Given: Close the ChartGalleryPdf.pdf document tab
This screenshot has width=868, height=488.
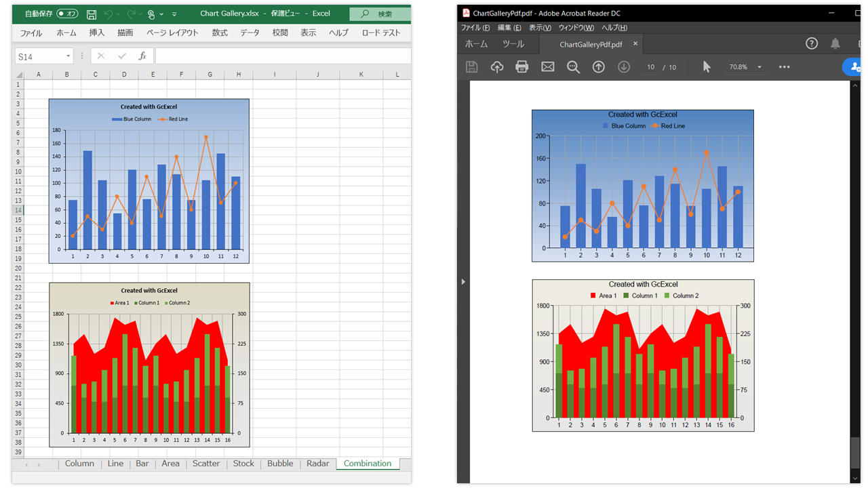Looking at the screenshot, I should [635, 44].
